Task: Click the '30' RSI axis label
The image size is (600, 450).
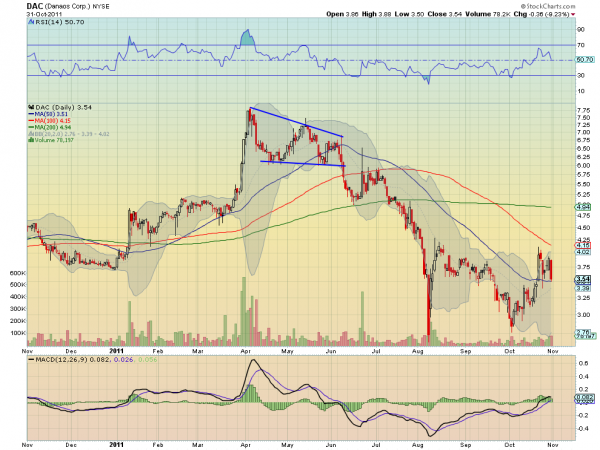Action: [580, 75]
